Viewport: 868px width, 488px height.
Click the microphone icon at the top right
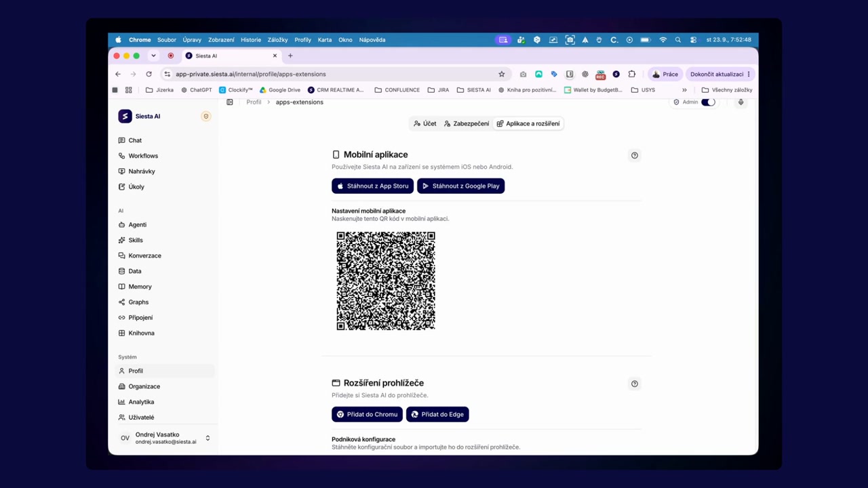pos(741,102)
